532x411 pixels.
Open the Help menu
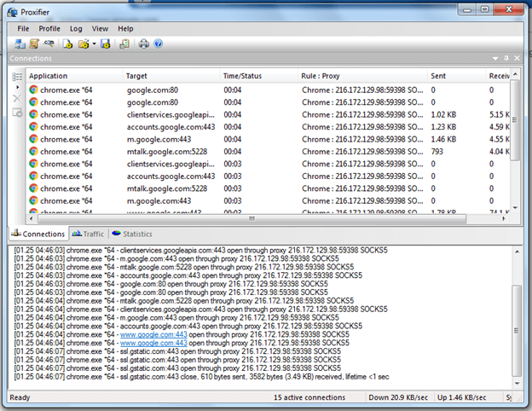point(125,29)
